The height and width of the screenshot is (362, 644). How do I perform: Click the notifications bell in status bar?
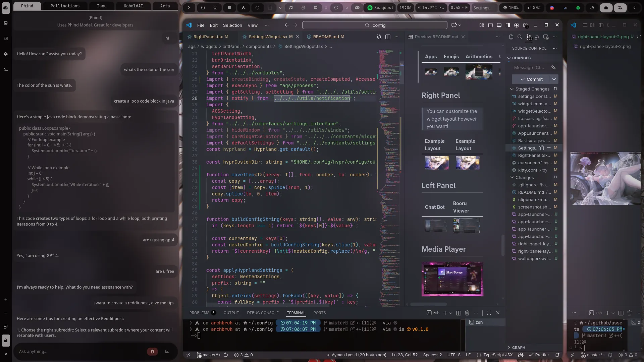point(557,355)
